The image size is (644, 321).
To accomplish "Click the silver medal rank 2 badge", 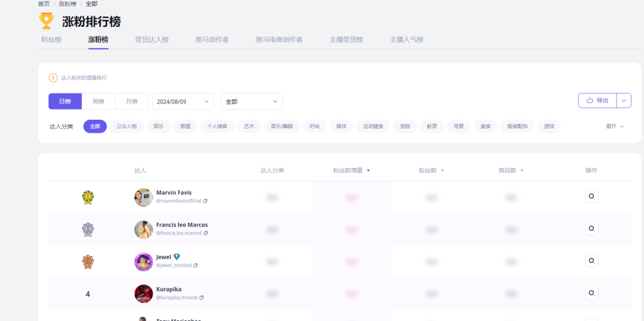I will coord(88,229).
